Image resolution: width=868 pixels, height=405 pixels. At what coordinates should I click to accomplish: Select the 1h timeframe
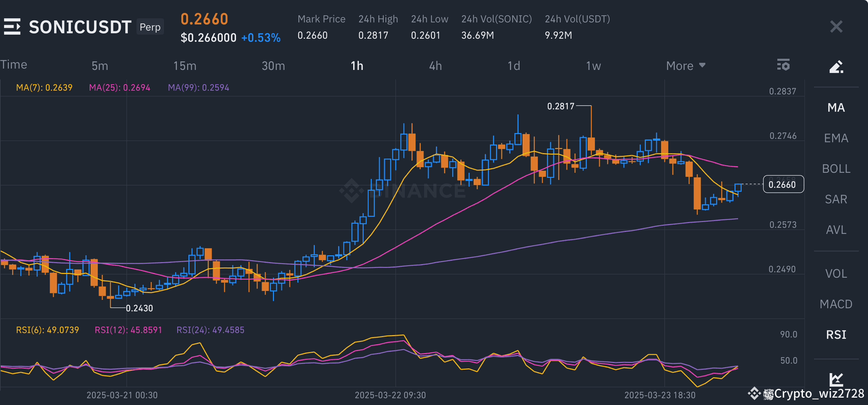[x=357, y=66]
